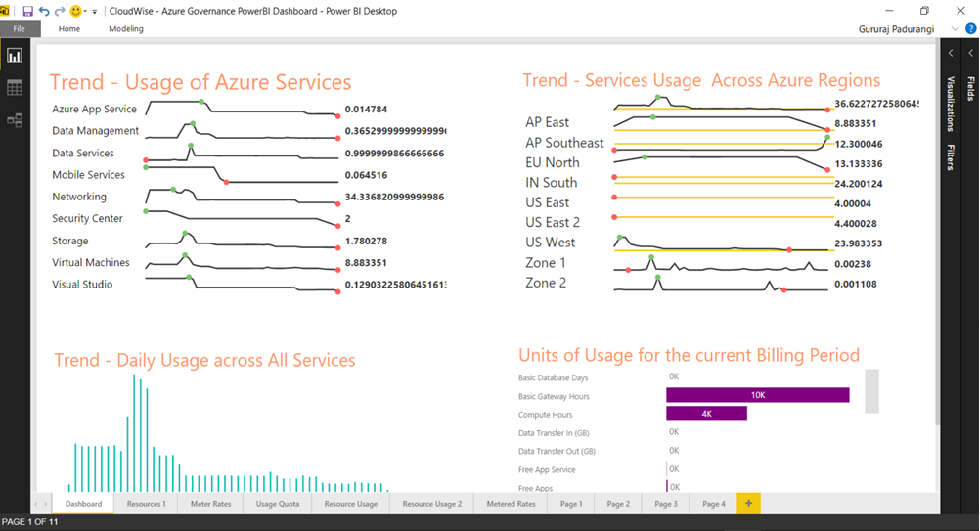980x531 pixels.
Task: Click the Zone 1 region label
Action: (546, 263)
